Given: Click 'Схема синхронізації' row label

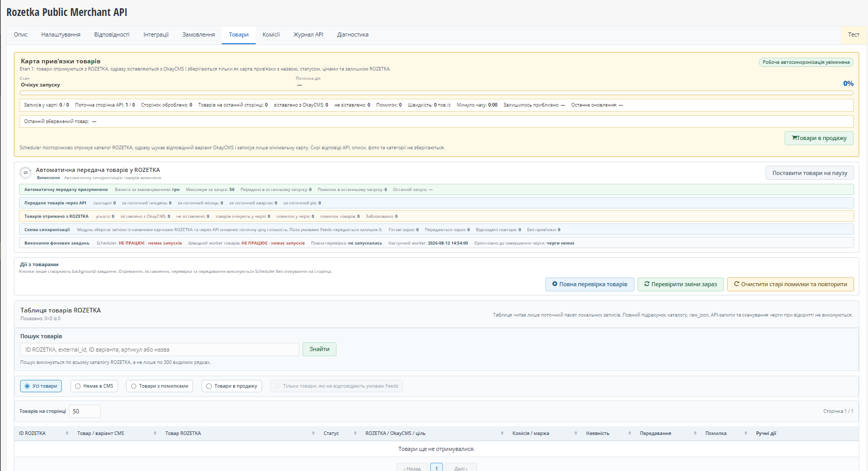Looking at the screenshot, I should pyautogui.click(x=47, y=230).
